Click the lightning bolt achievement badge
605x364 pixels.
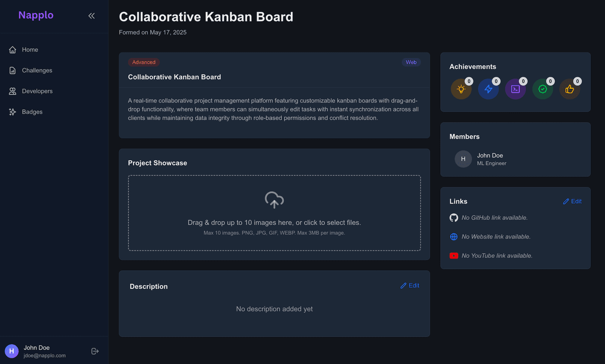[488, 89]
